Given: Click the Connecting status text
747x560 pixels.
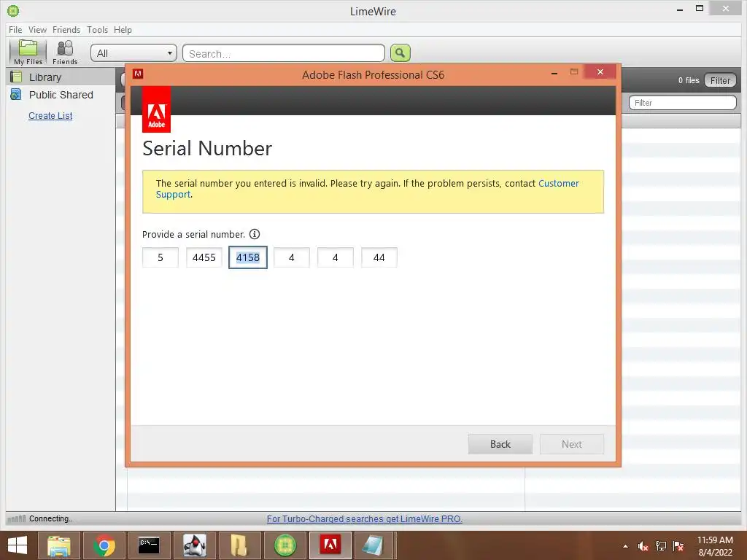Looking at the screenshot, I should 51,518.
